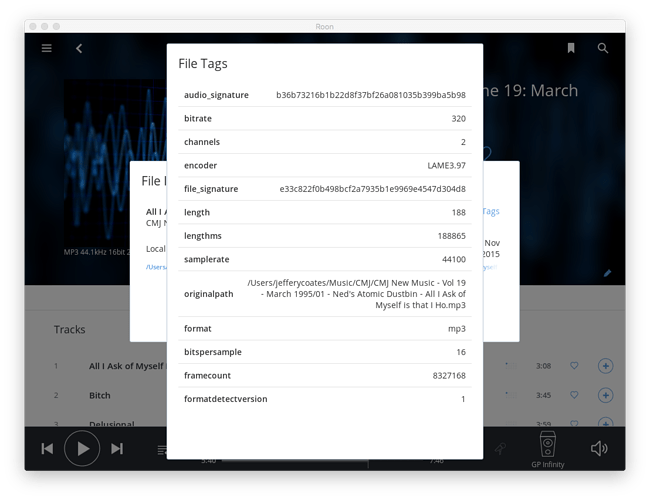
Task: Select track 1 All I Ask of Myself
Action: 127,366
